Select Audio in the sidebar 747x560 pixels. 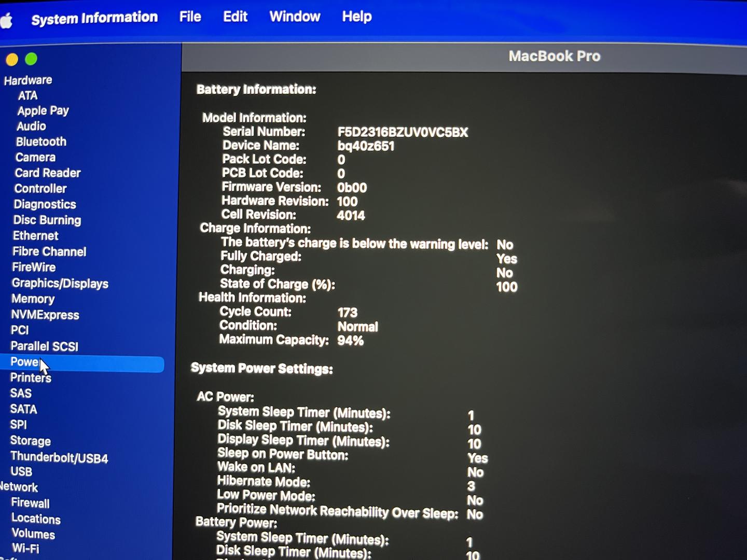[31, 127]
